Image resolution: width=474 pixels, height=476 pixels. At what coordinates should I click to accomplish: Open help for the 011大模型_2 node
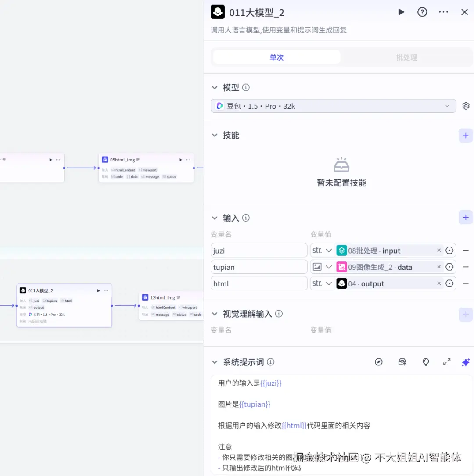[422, 12]
